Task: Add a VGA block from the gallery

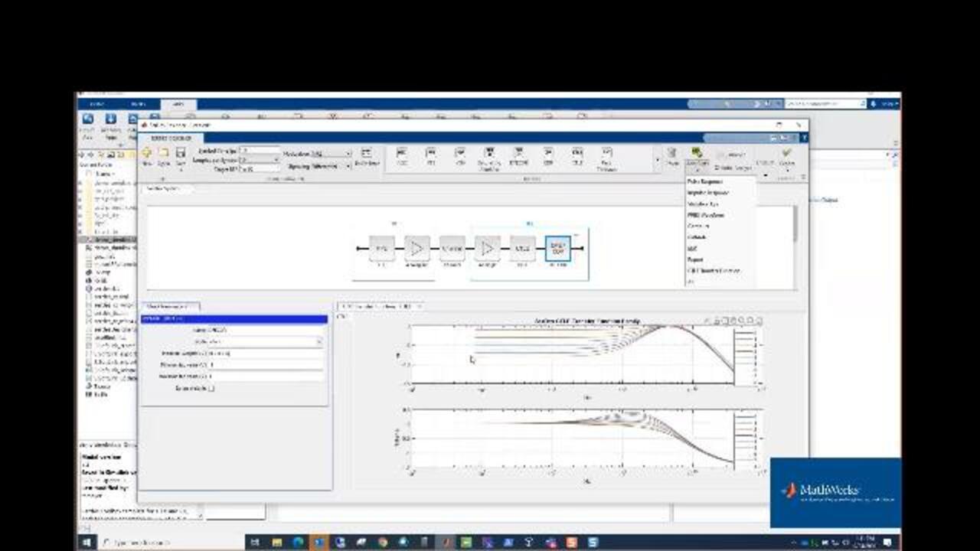Action: 460,152
